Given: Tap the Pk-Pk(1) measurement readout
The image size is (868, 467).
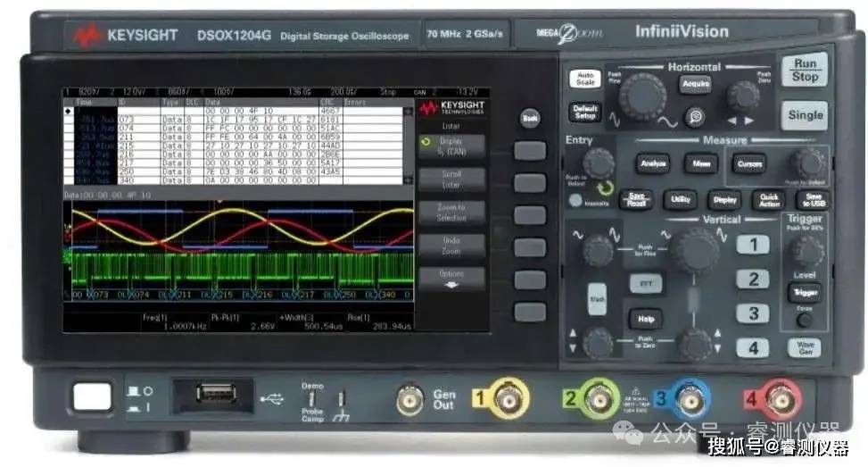Looking at the screenshot, I should pyautogui.click(x=243, y=321).
